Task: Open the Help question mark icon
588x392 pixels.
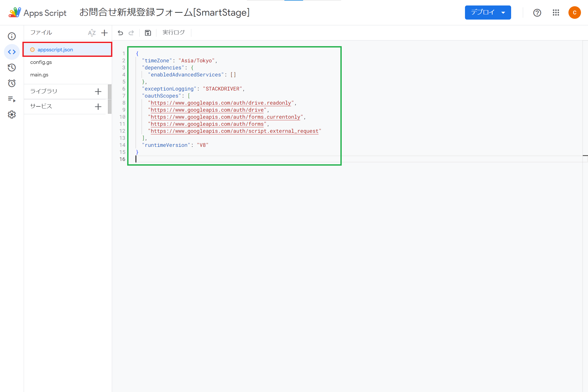Action: tap(537, 13)
